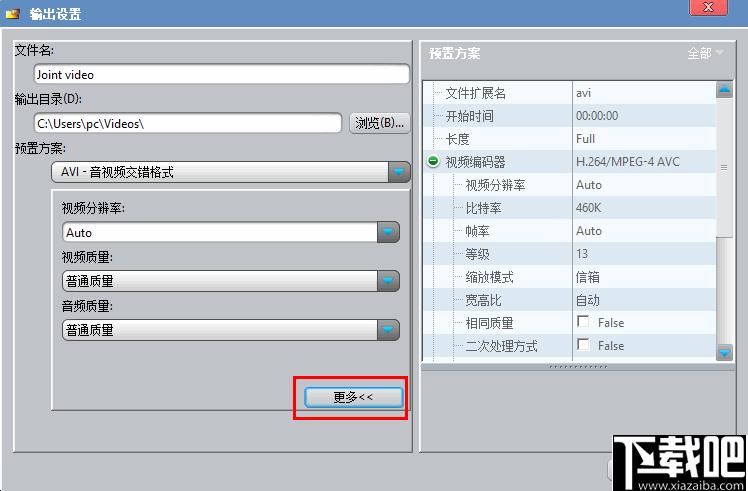This screenshot has height=491, width=748.
Task: Select the 长度 row
Action: [570, 139]
